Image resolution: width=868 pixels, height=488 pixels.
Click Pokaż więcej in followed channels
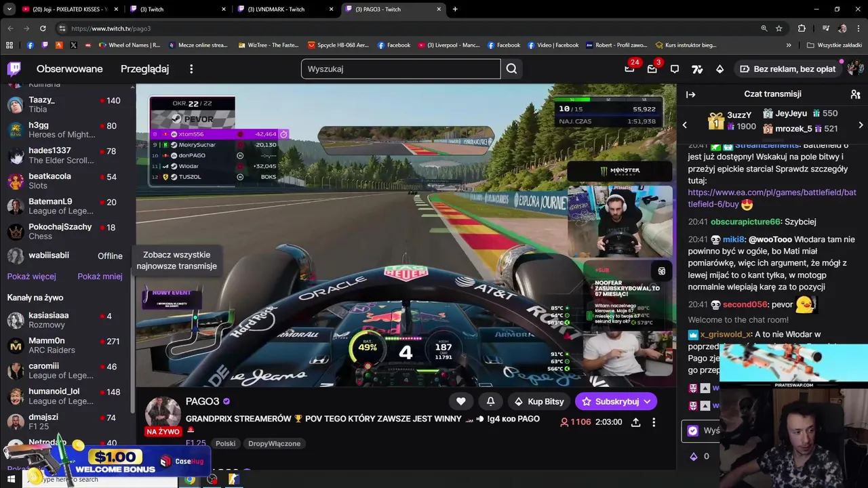tap(32, 277)
